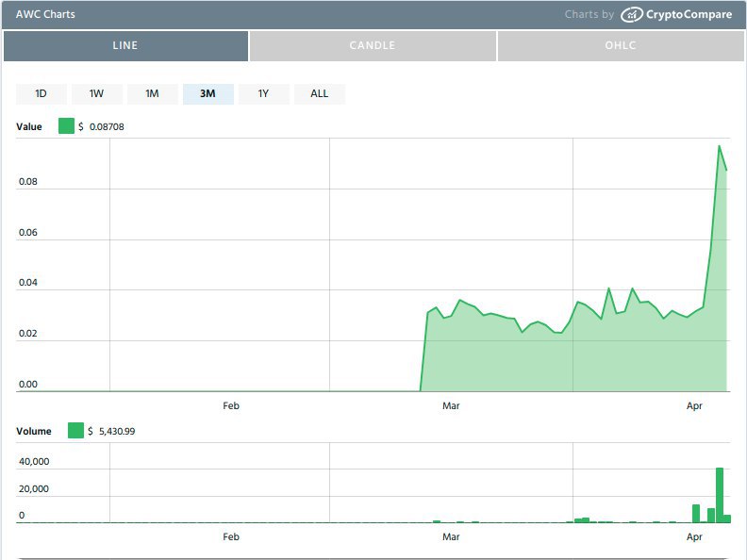Select the 3M time range

[208, 94]
